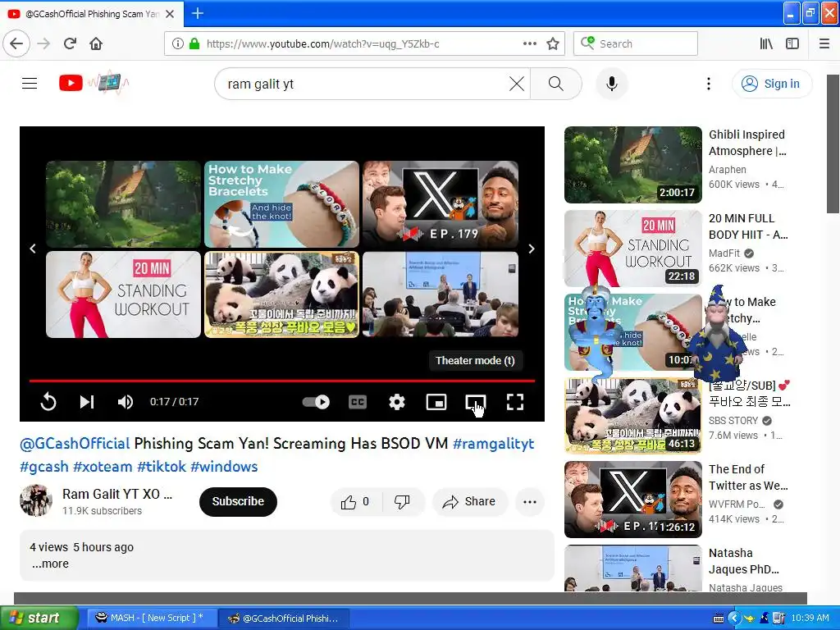Open the #tiktok hashtag link
The width and height of the screenshot is (840, 630).
[162, 467]
